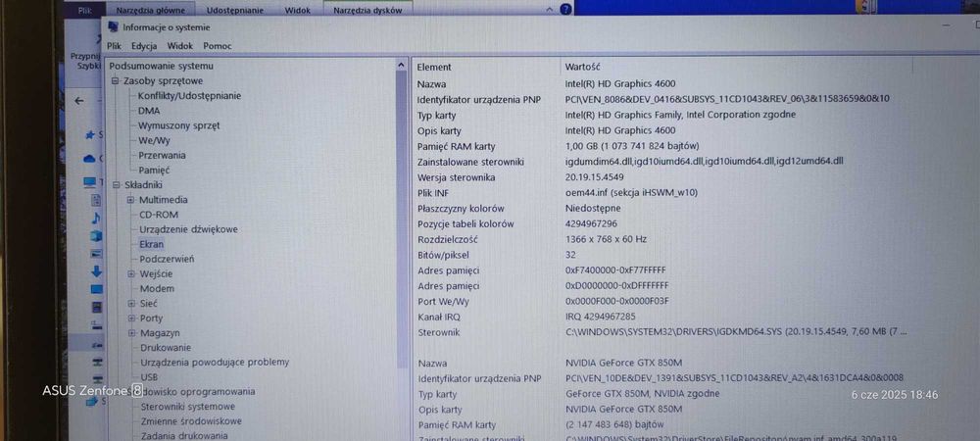Switch to Udostępnianie tab in Explorer

235,11
